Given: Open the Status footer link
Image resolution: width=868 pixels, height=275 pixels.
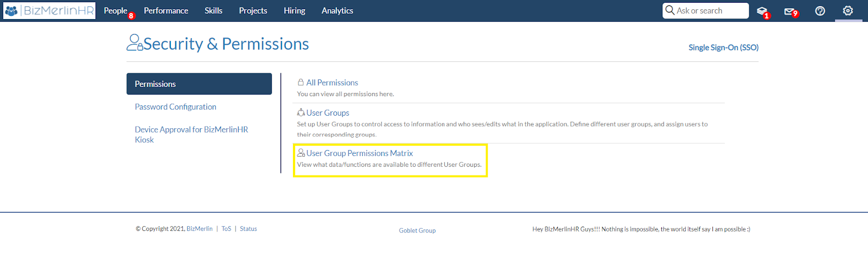Looking at the screenshot, I should pos(248,229).
